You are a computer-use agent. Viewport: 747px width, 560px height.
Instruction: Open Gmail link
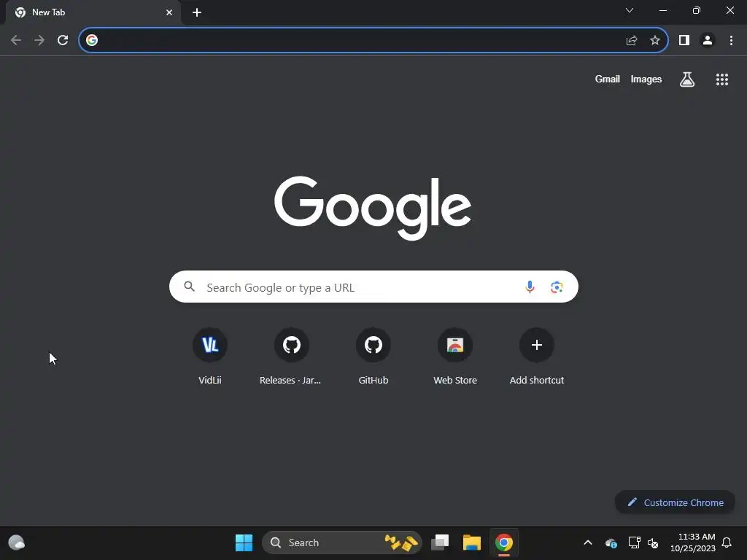608,79
